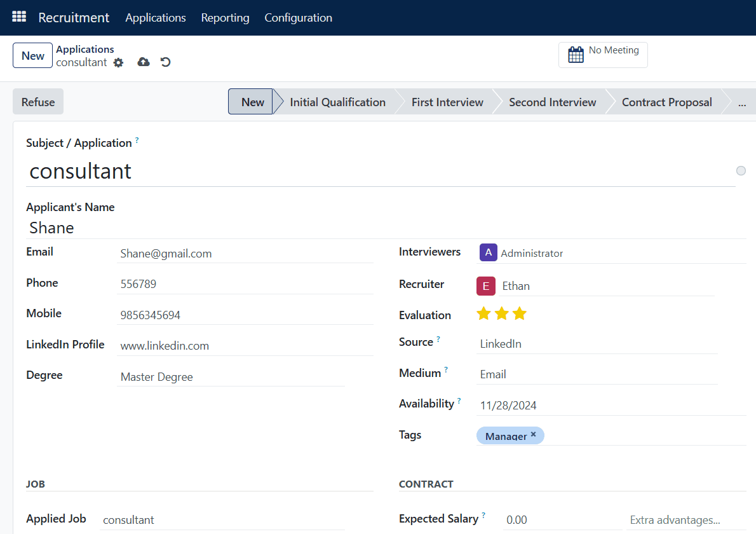Remove the Manager tag with its x
The image size is (756, 534).
(x=533, y=434)
